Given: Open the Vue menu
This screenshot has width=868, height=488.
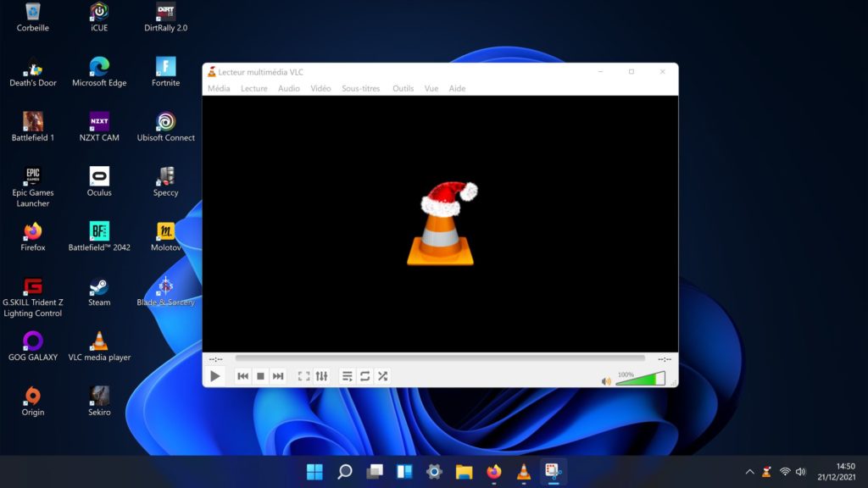Looking at the screenshot, I should click(x=431, y=88).
